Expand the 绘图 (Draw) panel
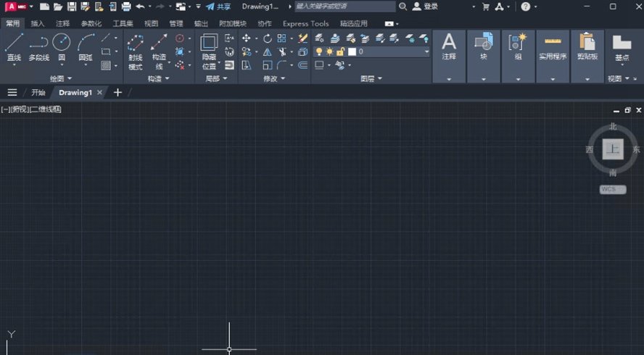 pos(61,78)
